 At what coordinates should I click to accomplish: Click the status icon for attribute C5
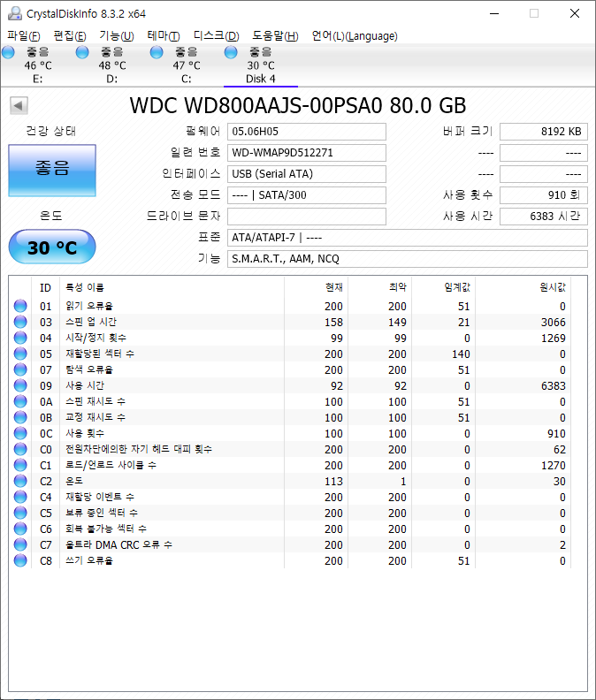pos(20,513)
